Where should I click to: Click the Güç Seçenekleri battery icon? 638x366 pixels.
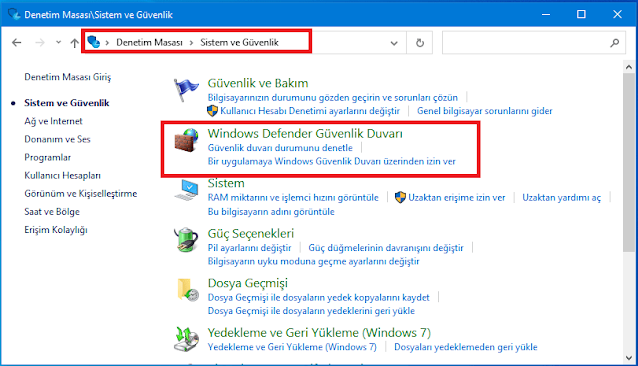click(x=186, y=240)
